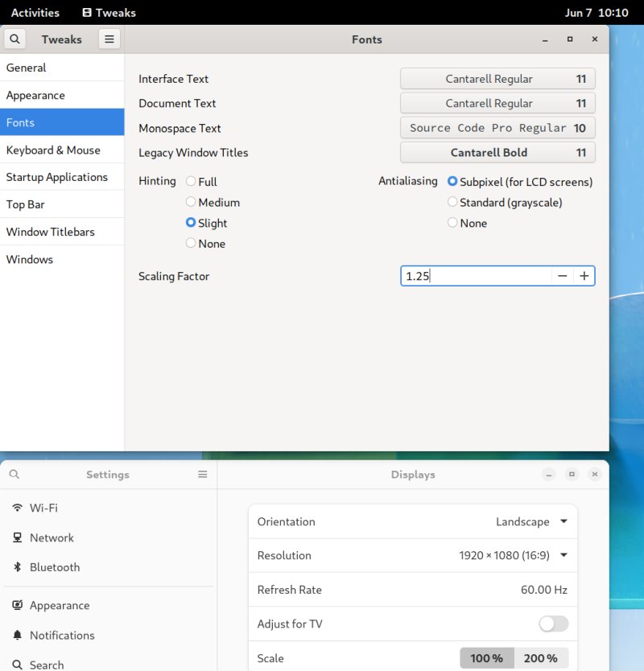Viewport: 644px width, 671px height.
Task: Click the Wi-Fi icon in Settings sidebar
Action: (x=17, y=508)
